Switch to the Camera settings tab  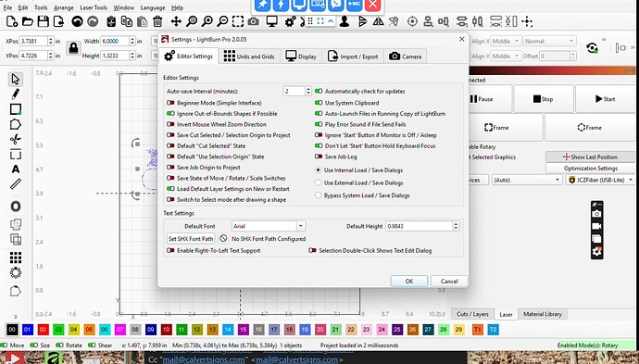(405, 56)
